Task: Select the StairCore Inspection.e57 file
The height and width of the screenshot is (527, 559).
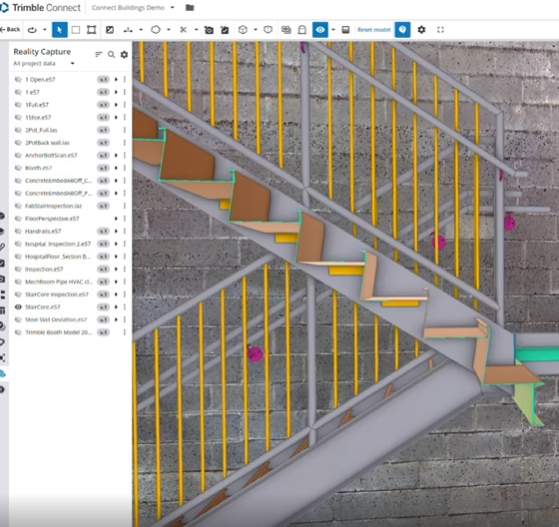Action: click(56, 295)
